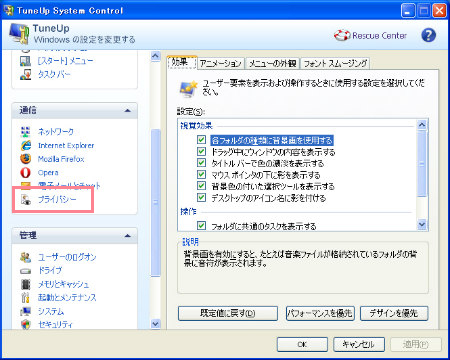This screenshot has width=450, height=360.
Task: Select the 効果 tab
Action: click(x=182, y=62)
